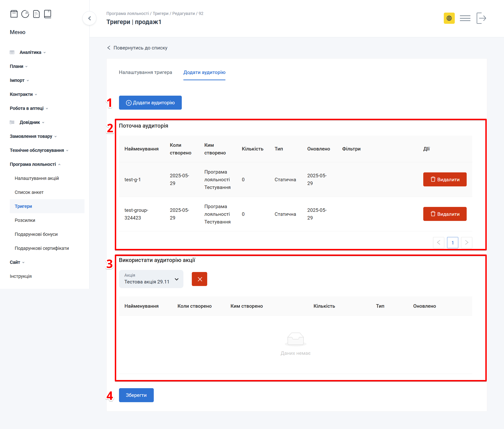504x429 pixels.
Task: Click the Додати аудиторію blue button
Action: pos(150,103)
